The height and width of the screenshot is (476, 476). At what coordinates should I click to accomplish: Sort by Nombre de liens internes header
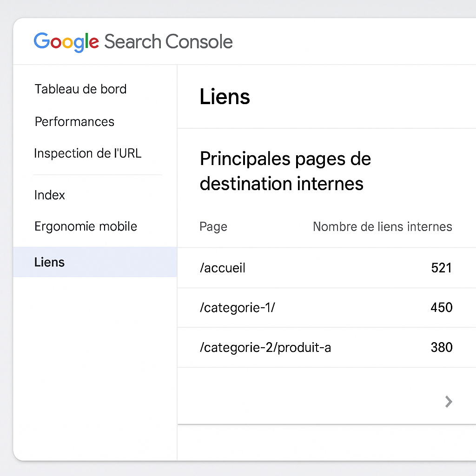(x=383, y=227)
